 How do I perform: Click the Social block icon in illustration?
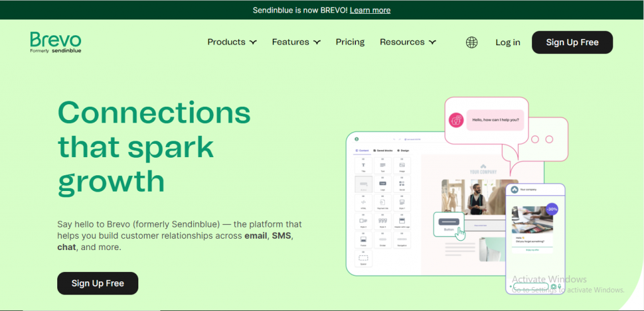click(402, 184)
